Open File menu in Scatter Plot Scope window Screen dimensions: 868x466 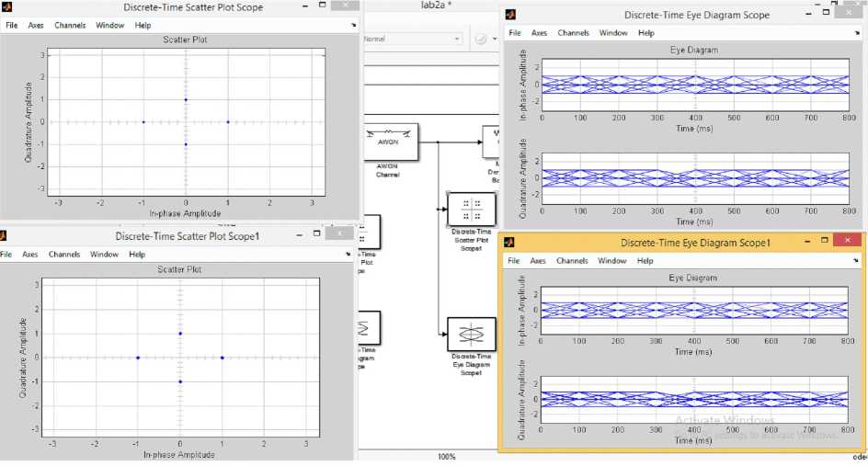click(x=12, y=26)
